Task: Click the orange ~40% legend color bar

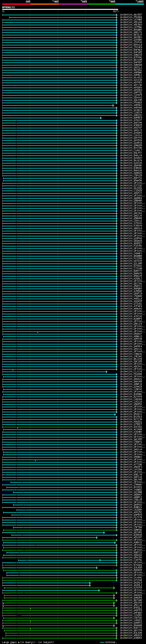Action: (x=45, y=4)
